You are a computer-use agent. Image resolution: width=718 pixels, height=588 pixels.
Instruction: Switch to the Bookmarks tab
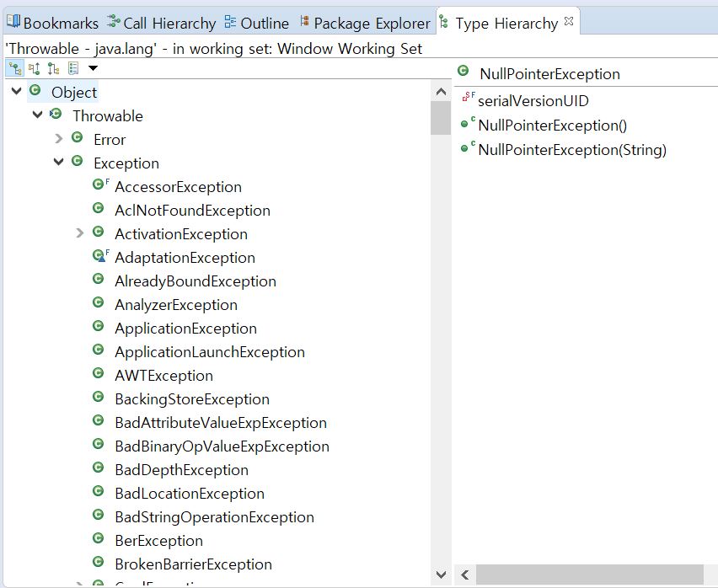pyautogui.click(x=52, y=24)
